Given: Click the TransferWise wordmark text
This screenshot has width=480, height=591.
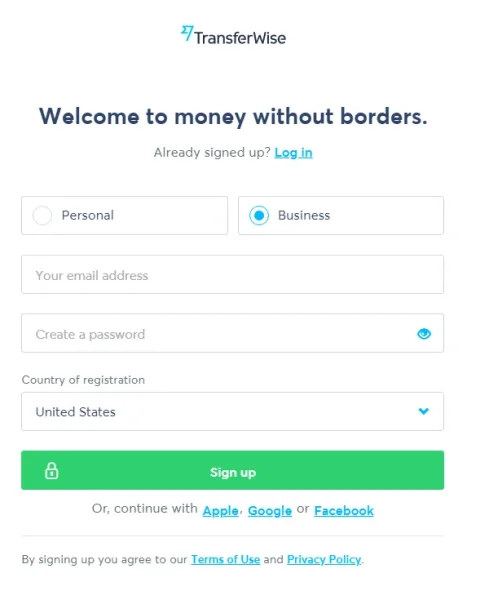Looking at the screenshot, I should (240, 38).
